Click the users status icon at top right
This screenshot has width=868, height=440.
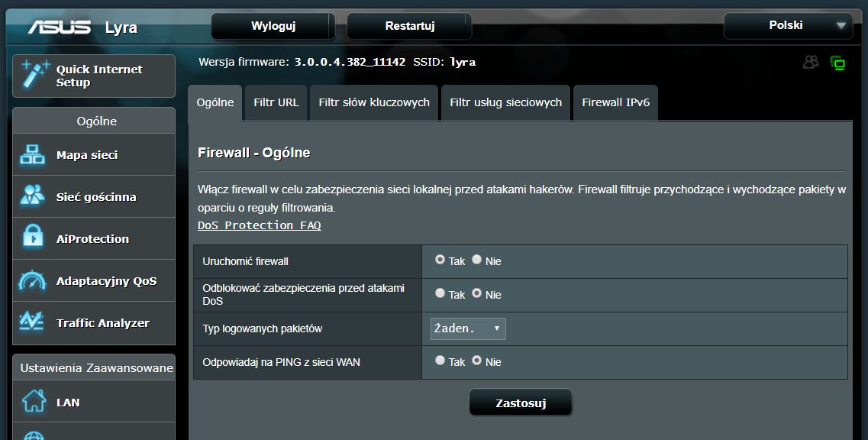pos(811,62)
